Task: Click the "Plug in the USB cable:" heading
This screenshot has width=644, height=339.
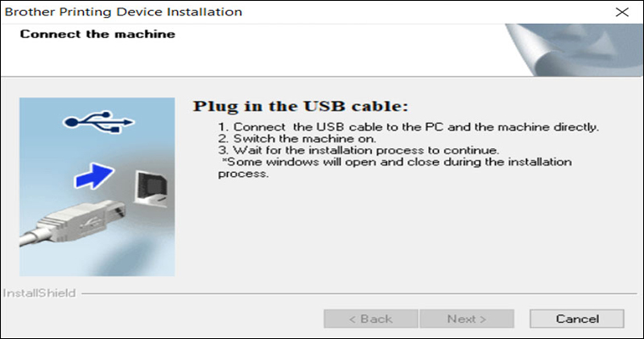Action: click(x=301, y=107)
